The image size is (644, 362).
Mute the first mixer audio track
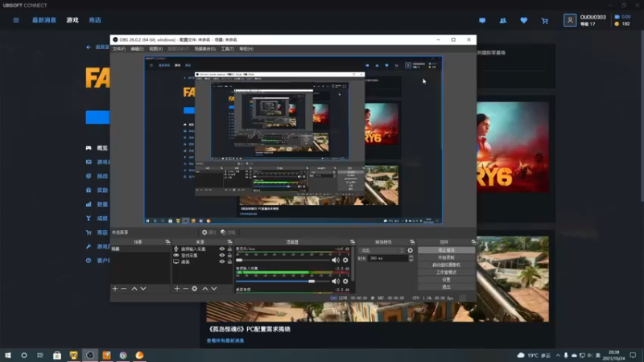tap(336, 260)
